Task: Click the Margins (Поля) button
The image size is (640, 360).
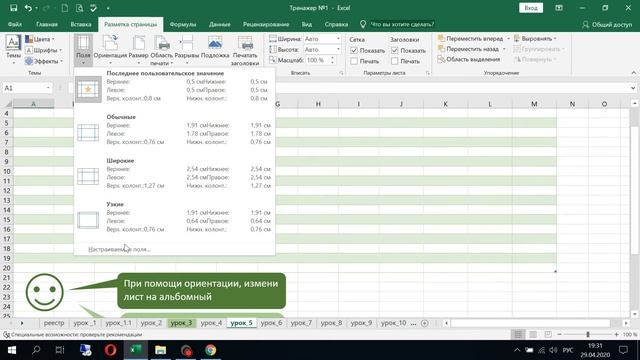Action: [x=83, y=50]
